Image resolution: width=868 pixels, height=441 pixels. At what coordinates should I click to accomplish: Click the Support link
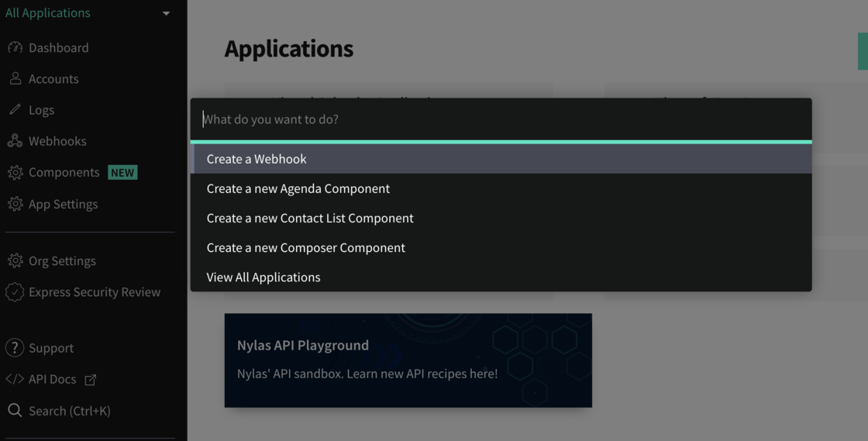click(51, 348)
